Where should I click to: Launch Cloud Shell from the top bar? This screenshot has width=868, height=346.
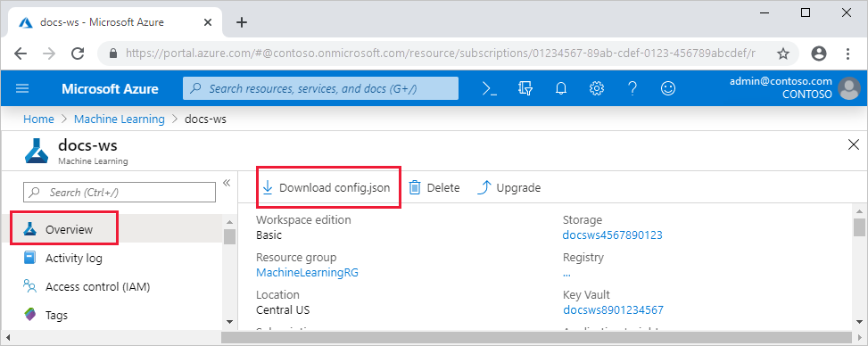[490, 88]
